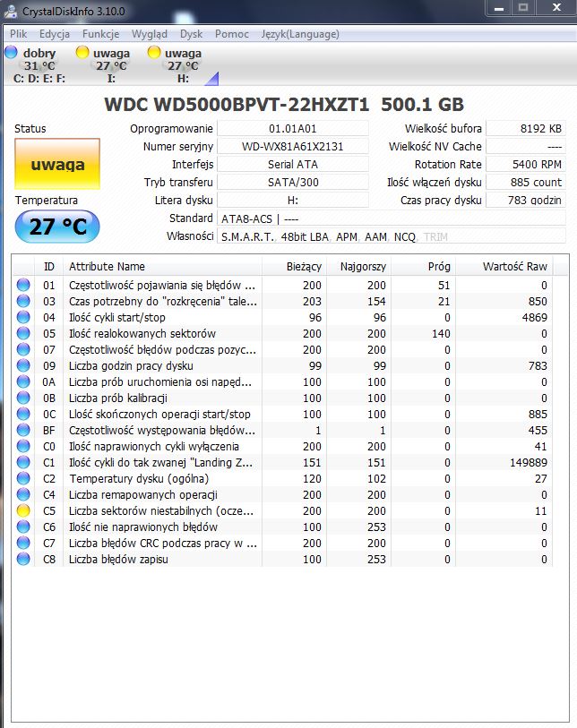Image resolution: width=577 pixels, height=728 pixels.
Task: Open the Dysk menu
Action: tap(191, 34)
